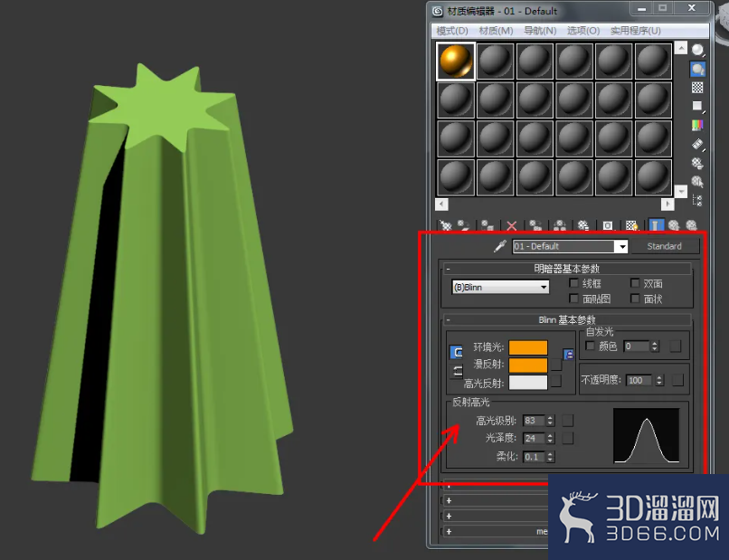
Task: Click the 高光级别 value field showing 83
Action: tap(535, 421)
